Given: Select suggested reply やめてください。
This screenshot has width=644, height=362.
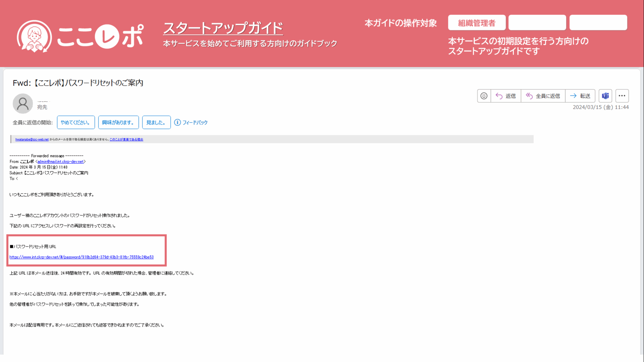Looking at the screenshot, I should [76, 122].
